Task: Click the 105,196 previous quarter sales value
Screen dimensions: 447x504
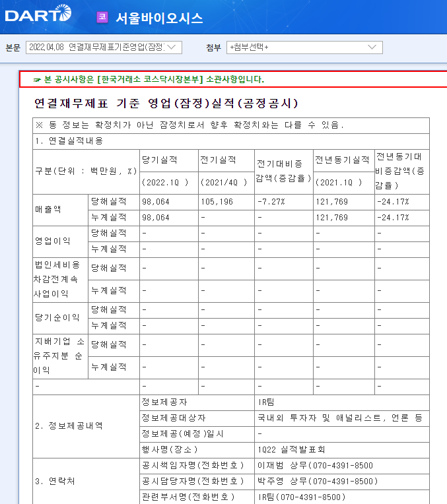Action: click(217, 202)
